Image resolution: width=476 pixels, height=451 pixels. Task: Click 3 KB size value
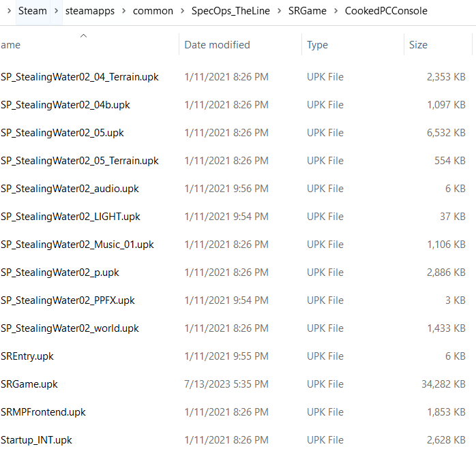click(x=456, y=300)
